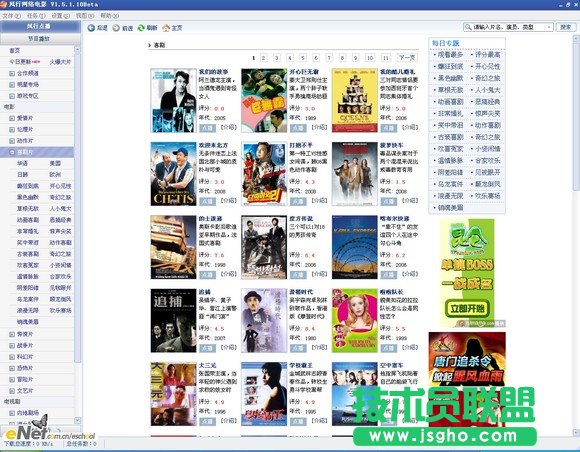The width and height of the screenshot is (580, 452).
Task: Expand the 爱情片 category node
Action: [x=12, y=118]
